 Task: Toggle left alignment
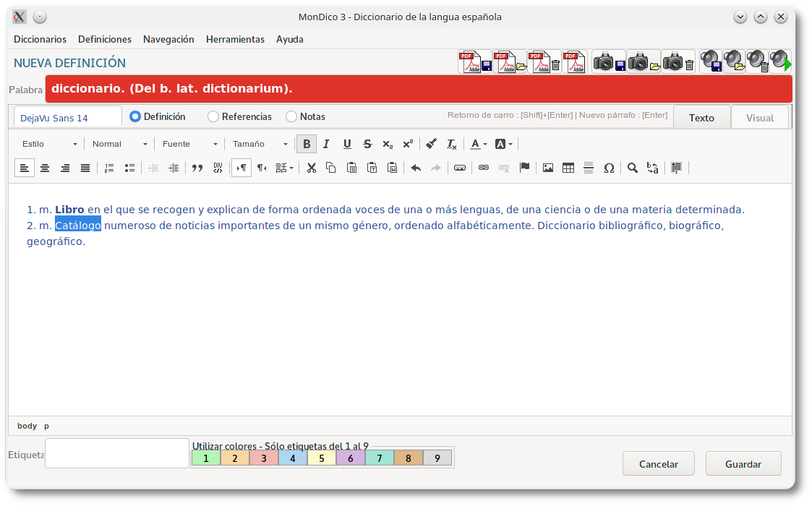click(x=25, y=168)
